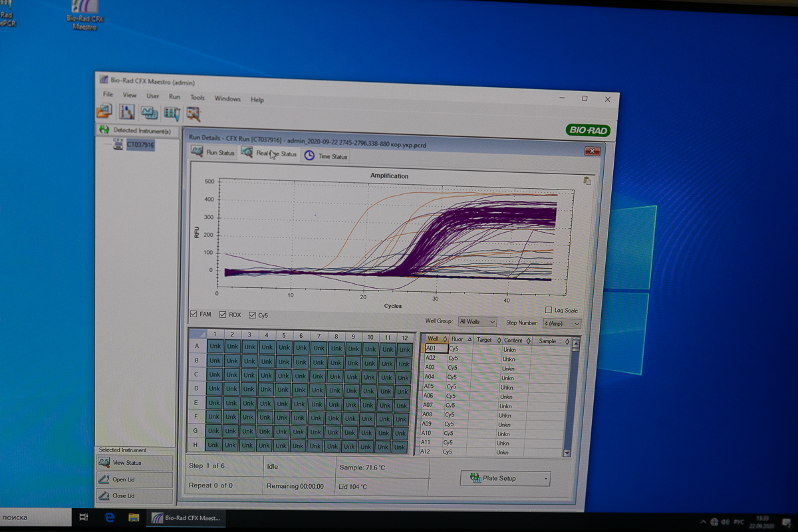798x532 pixels.
Task: Sort table by Sample column header
Action: pos(551,341)
